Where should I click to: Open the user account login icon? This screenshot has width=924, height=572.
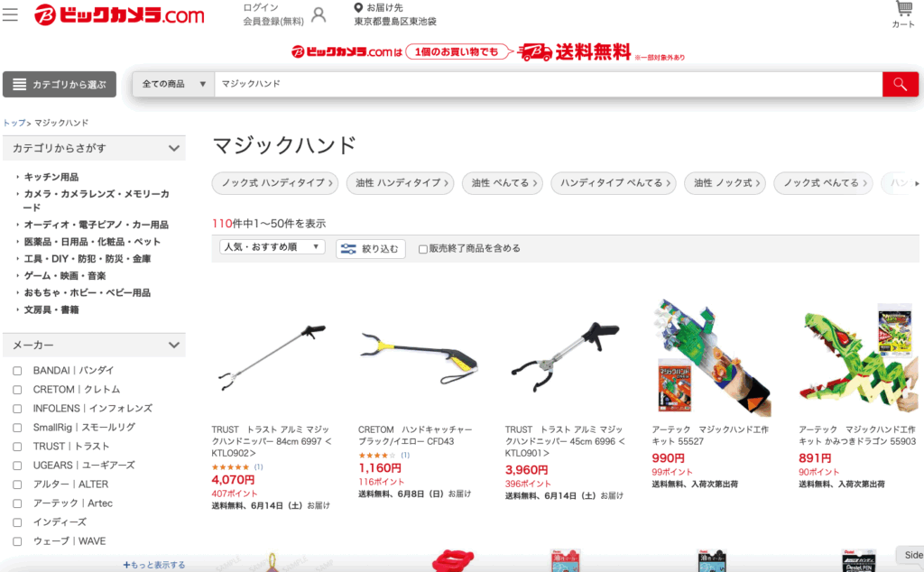pyautogui.click(x=319, y=14)
